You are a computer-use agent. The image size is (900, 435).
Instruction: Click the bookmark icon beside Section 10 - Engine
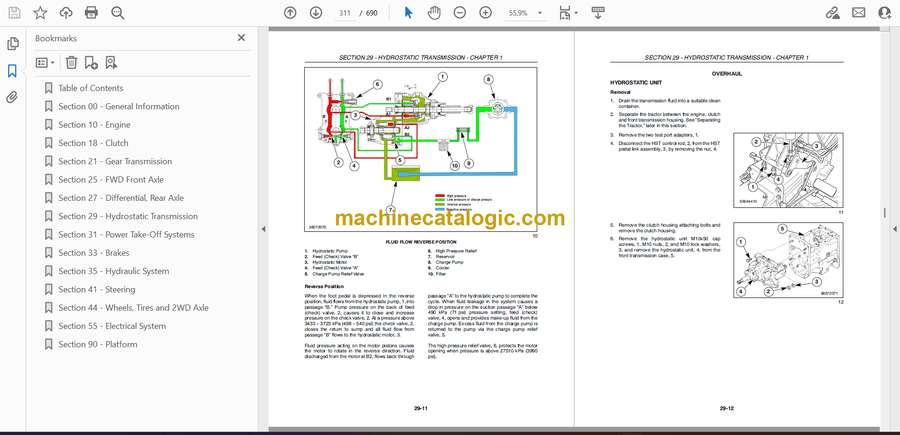[x=48, y=125]
